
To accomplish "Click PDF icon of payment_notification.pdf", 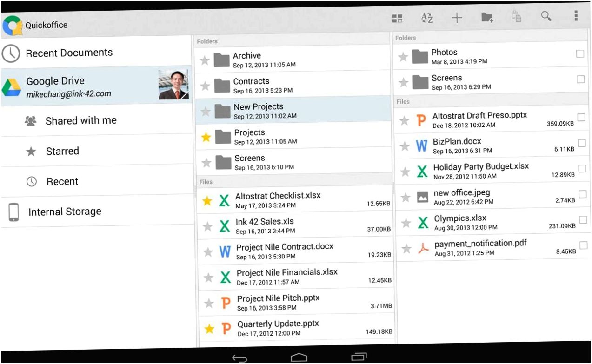I will pos(423,248).
